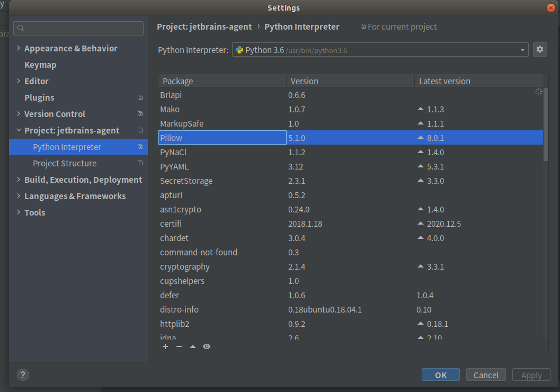
Task: Select the certifi package row
Action: (x=351, y=224)
